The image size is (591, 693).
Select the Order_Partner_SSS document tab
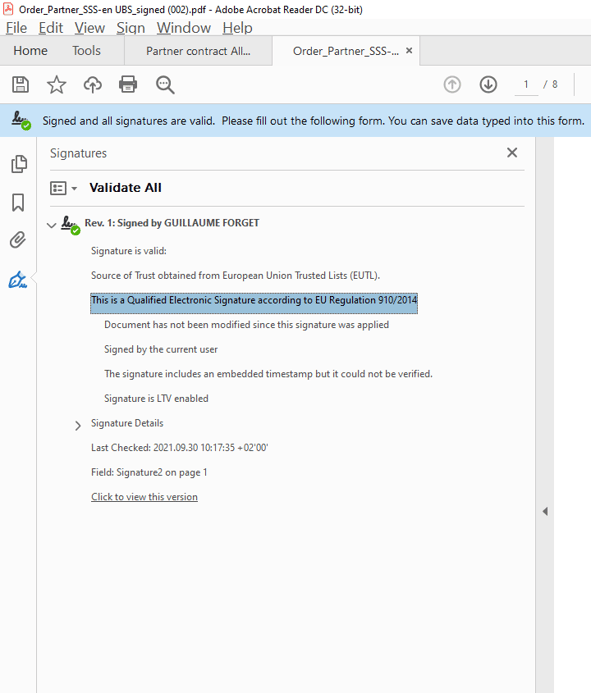click(x=346, y=51)
